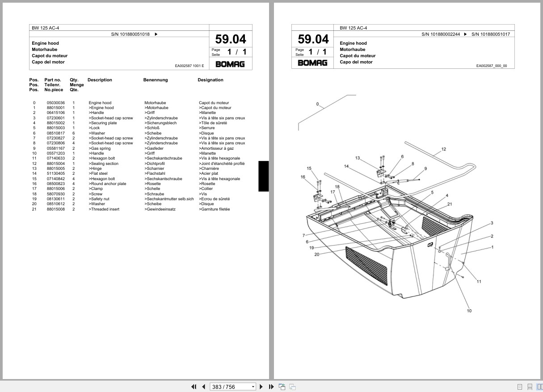Click 'S/N 101880002244' on the right page
Screen dimensions: 543x392
pyautogui.click(x=442, y=34)
